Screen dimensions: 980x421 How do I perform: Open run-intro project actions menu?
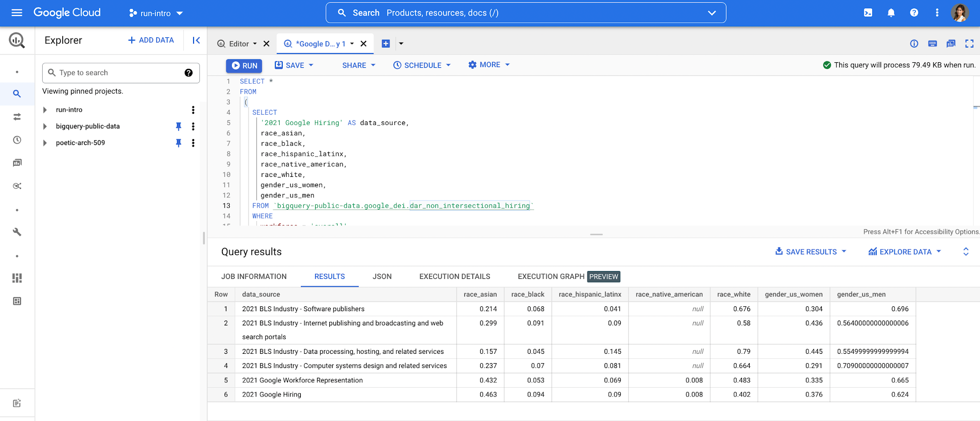coord(193,110)
